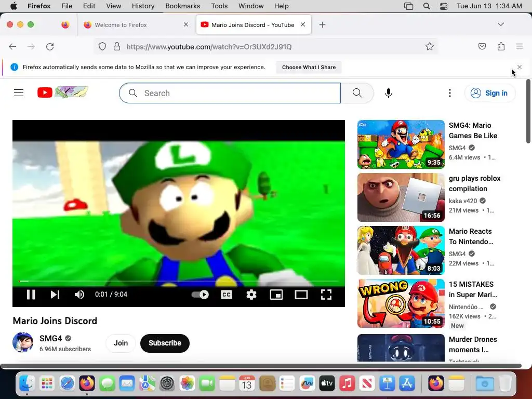Open Firefox application menu
This screenshot has width=532, height=399.
[520, 46]
